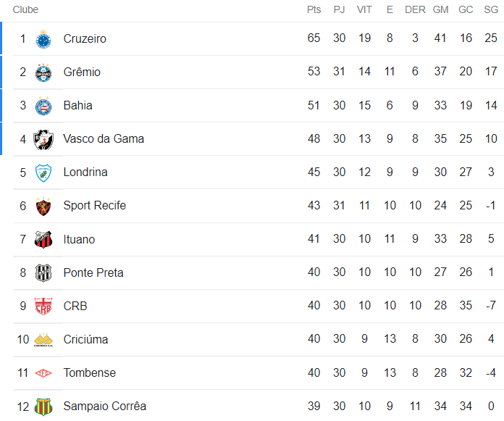Click the Londrina club crest icon

coord(43,172)
